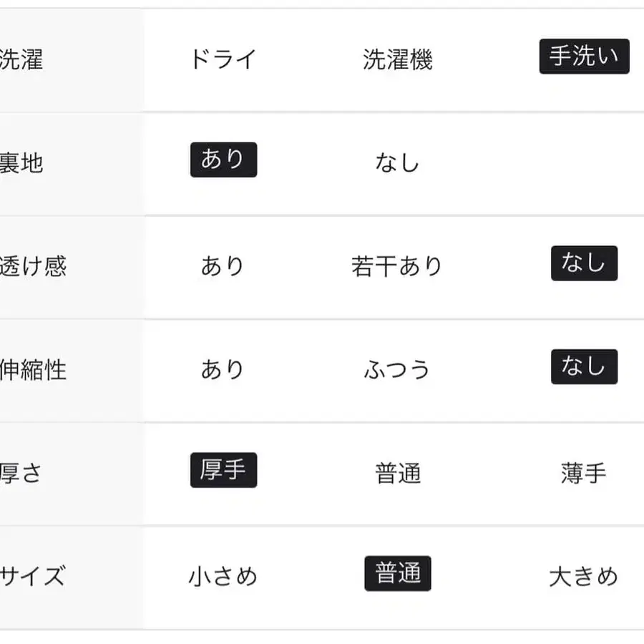
Task: Click ドライ in the 洗濯 row
Action: (223, 59)
